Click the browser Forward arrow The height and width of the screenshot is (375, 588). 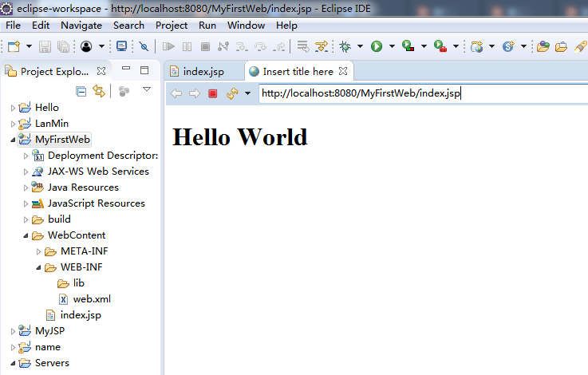click(194, 93)
